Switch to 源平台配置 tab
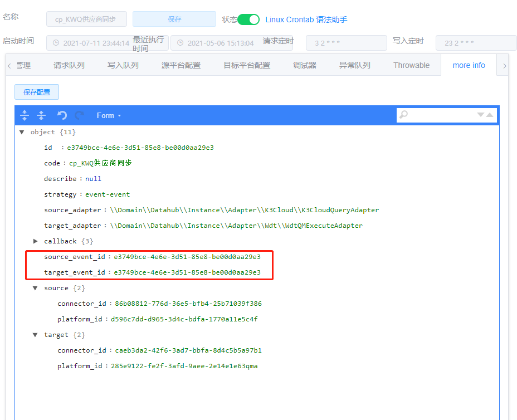This screenshot has height=420, width=517. tap(181, 65)
